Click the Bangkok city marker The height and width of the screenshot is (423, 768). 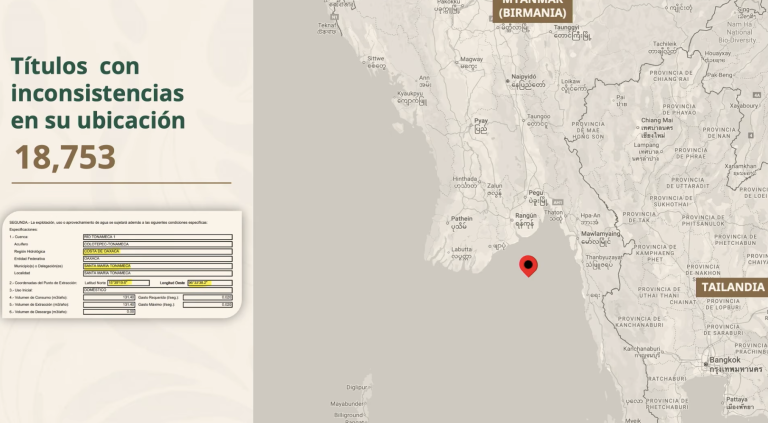pyautogui.click(x=724, y=360)
